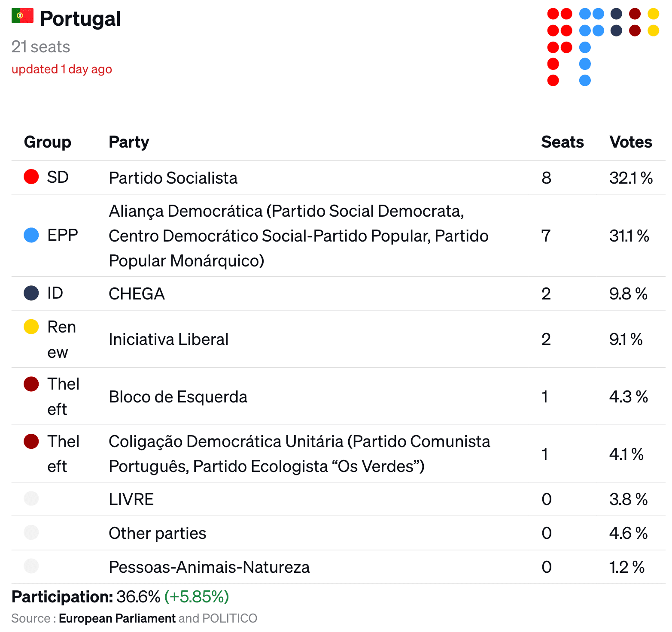
Task: Click the dark red dot beside Bloco de Esquerda
Action: [31, 384]
